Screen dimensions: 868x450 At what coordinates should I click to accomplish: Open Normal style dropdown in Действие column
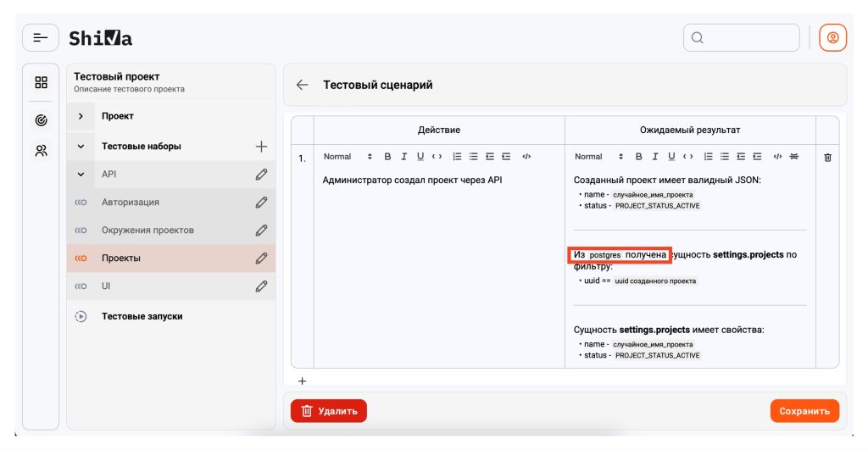point(348,157)
